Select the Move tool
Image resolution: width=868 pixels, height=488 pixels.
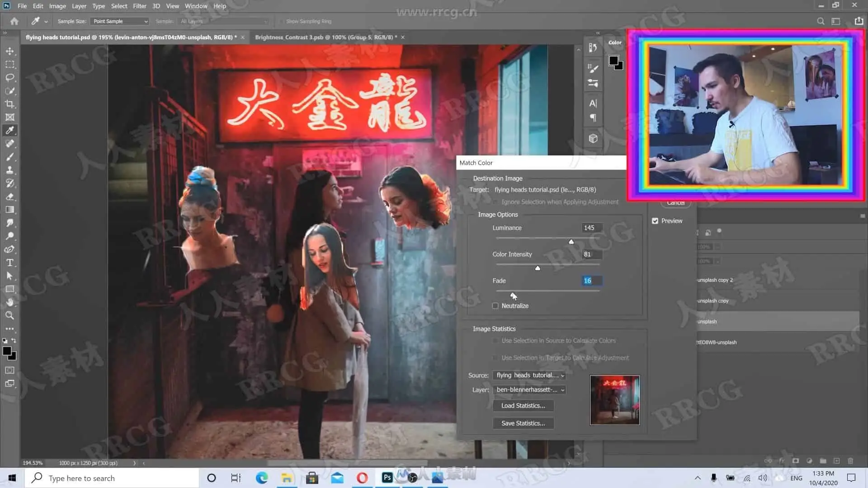tap(10, 51)
